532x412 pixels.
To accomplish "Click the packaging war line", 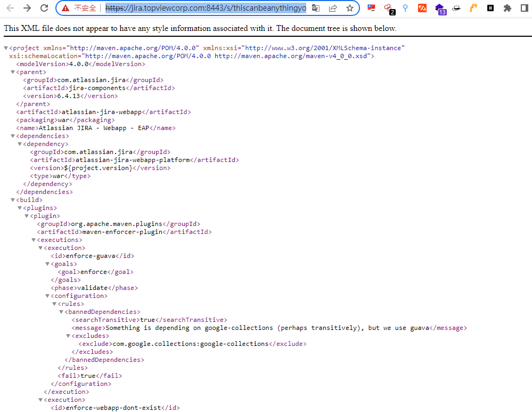I will [x=66, y=120].
